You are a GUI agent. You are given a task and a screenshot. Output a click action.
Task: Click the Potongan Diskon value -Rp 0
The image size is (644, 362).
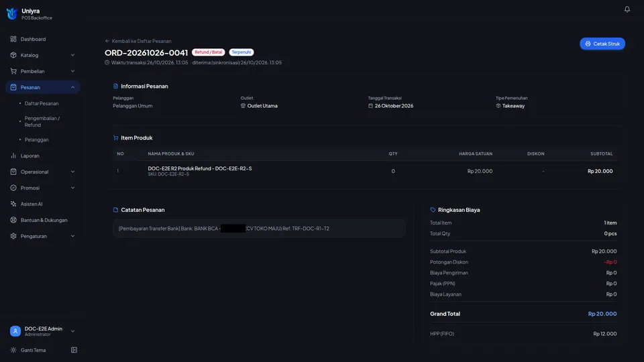[x=610, y=262]
